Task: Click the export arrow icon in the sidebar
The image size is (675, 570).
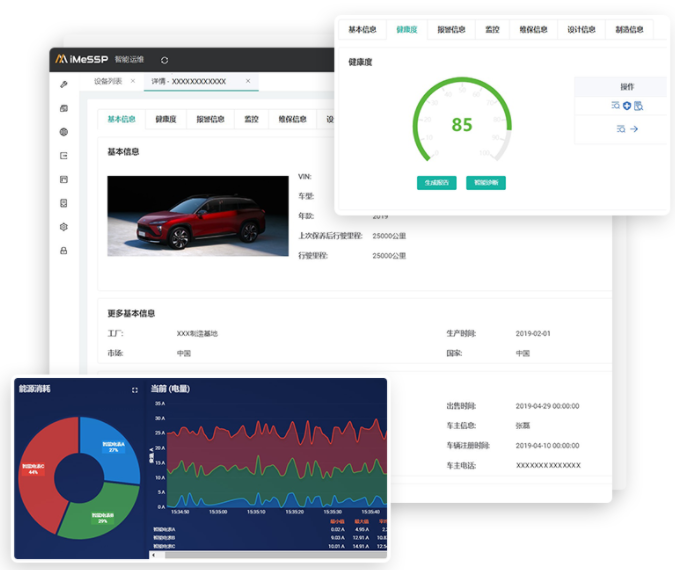Action: 64,156
